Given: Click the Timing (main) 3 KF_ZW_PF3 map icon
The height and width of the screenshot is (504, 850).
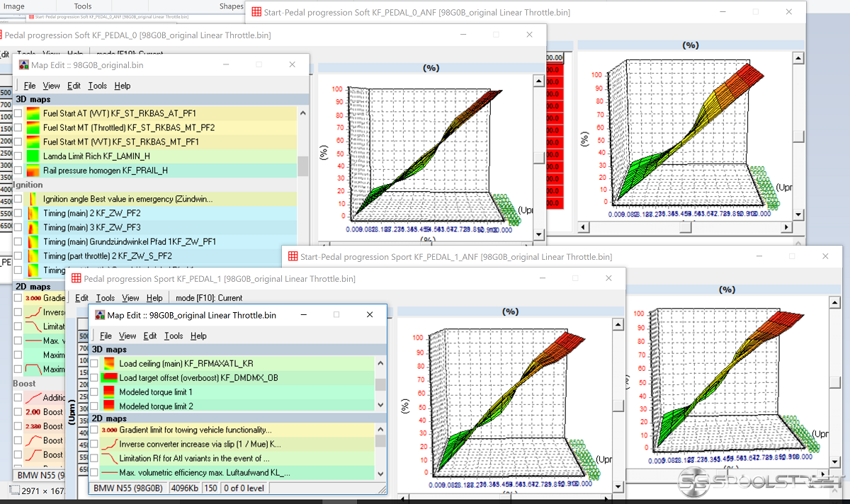Looking at the screenshot, I should [x=34, y=227].
